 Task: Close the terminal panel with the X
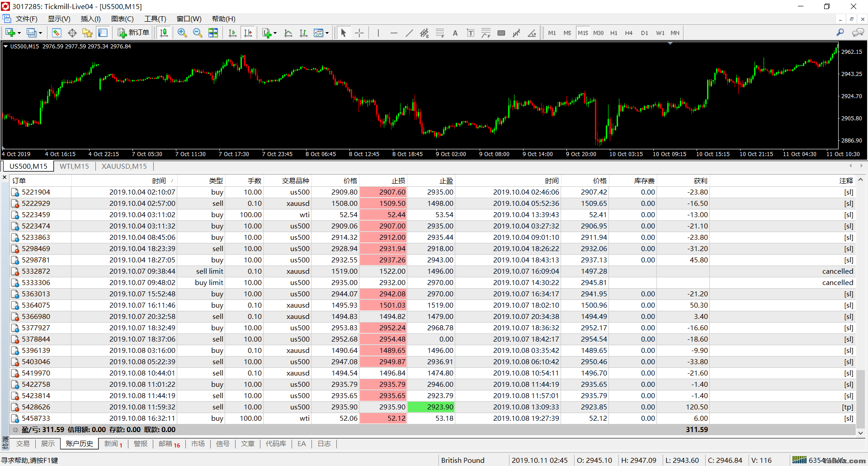point(5,178)
